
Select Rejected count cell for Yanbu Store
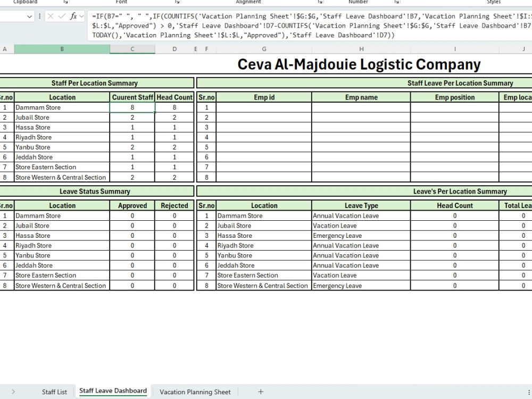(x=174, y=255)
